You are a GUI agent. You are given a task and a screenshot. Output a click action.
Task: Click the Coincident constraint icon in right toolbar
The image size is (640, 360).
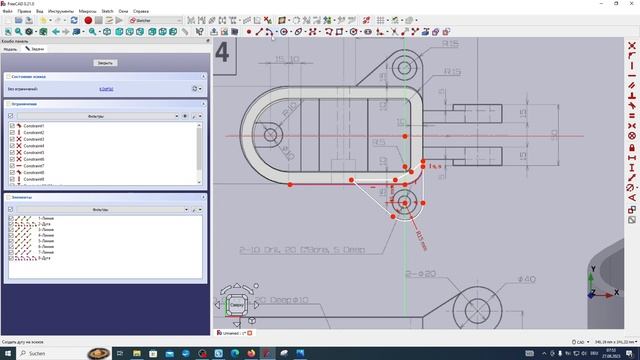[632, 45]
